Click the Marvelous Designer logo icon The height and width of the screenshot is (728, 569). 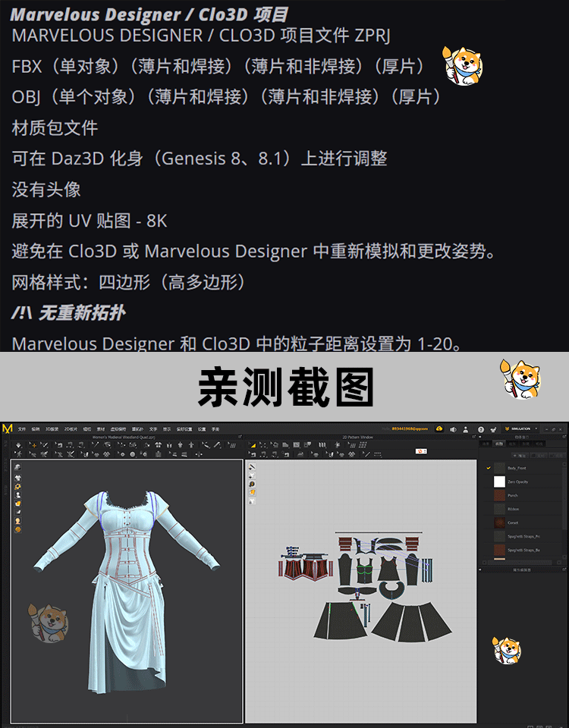(x=7, y=429)
